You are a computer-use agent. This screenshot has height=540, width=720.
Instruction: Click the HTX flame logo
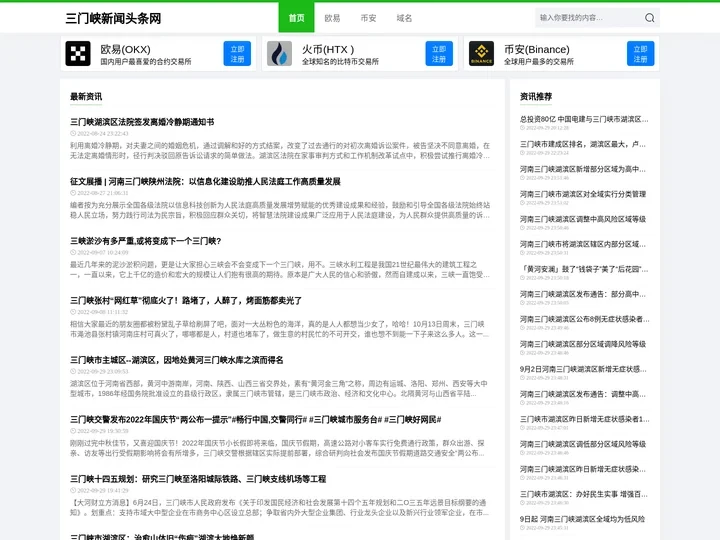click(279, 54)
